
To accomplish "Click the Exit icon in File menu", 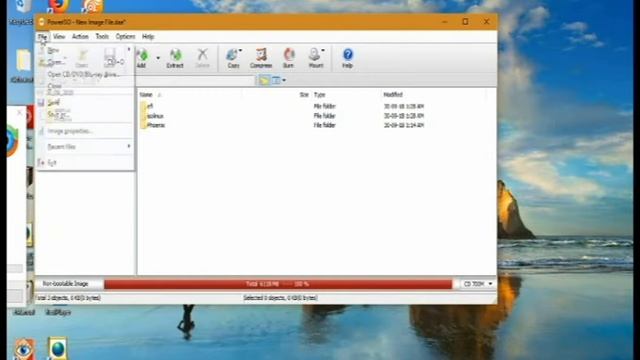I will click(x=41, y=162).
